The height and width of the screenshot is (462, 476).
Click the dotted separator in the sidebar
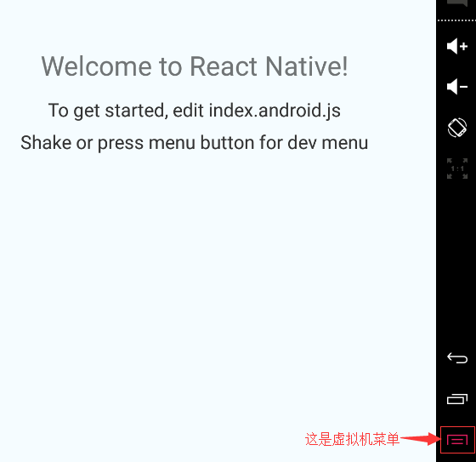coord(456,20)
